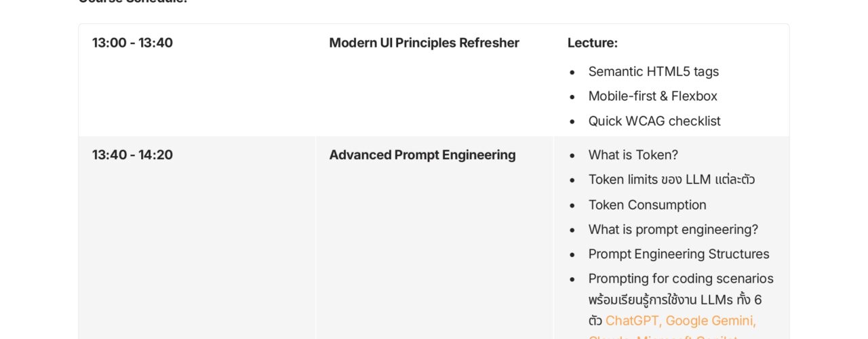Click the bold Lecture: label
The height and width of the screenshot is (339, 868).
[593, 43]
